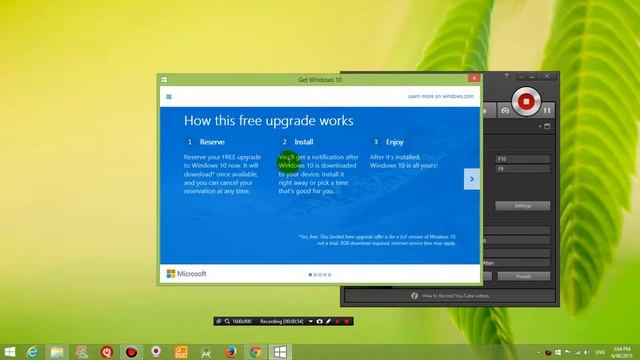
Task: Click the Microsoft logo in footer
Action: tap(186, 274)
